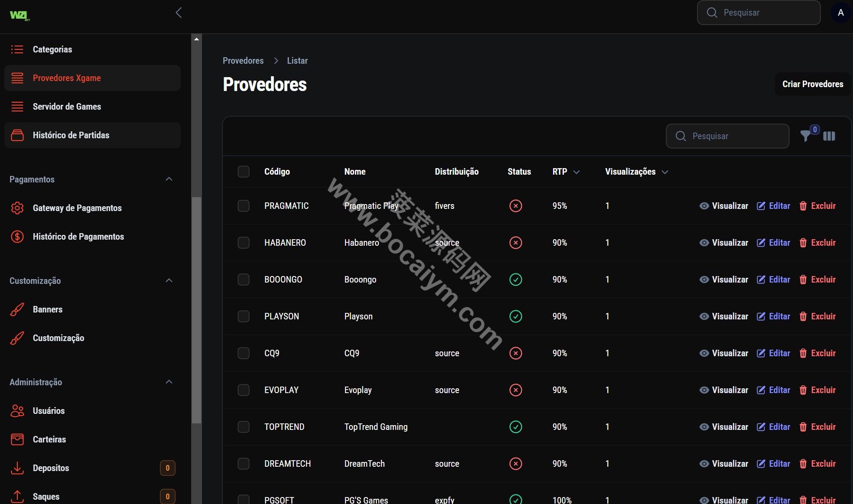The height and width of the screenshot is (504, 853).
Task: Open the column toggle icon
Action: coord(829,136)
